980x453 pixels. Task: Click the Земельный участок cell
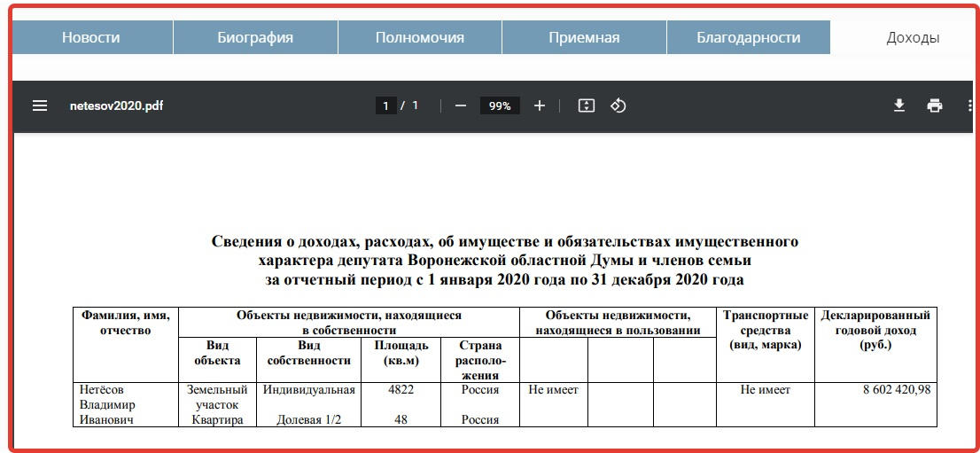tap(217, 397)
